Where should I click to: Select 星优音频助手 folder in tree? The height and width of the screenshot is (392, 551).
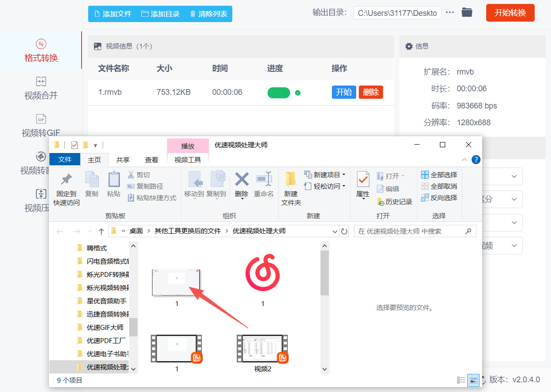click(x=107, y=301)
